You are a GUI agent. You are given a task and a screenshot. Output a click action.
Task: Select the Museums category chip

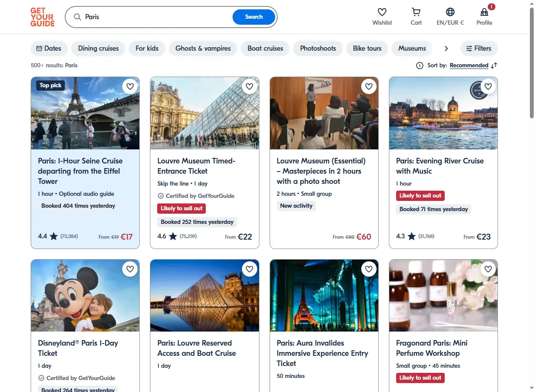(412, 49)
